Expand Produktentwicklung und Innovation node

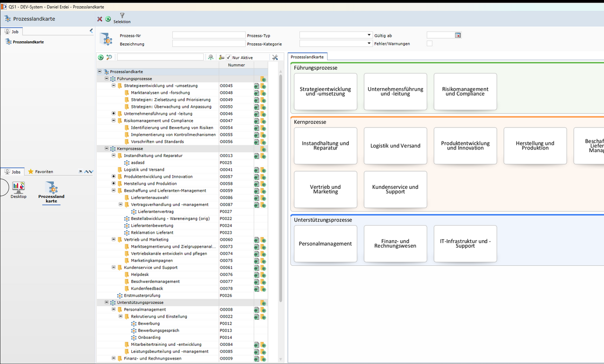tap(113, 177)
